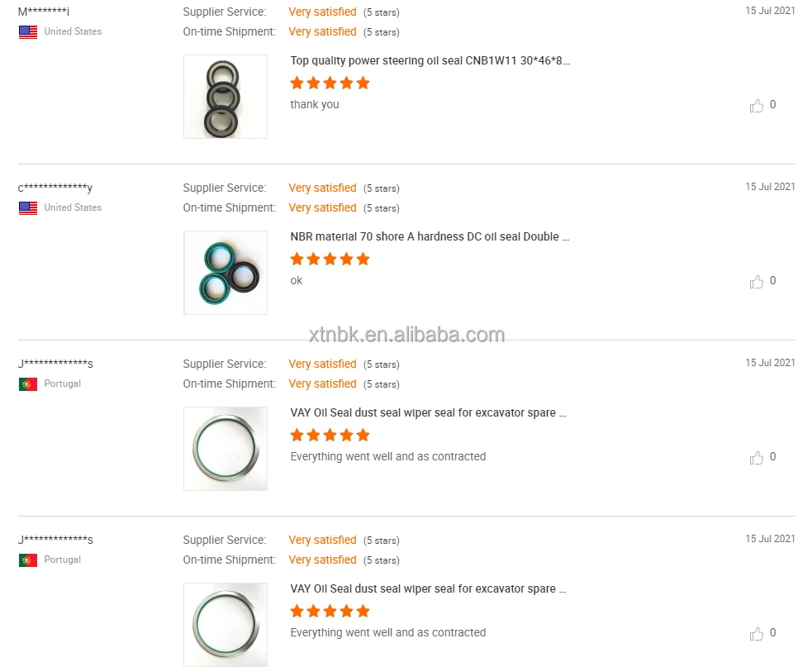Open last review's "VAY Oil Seal" product link
Image resolution: width=812 pixels, height=667 pixels.
[x=428, y=588]
